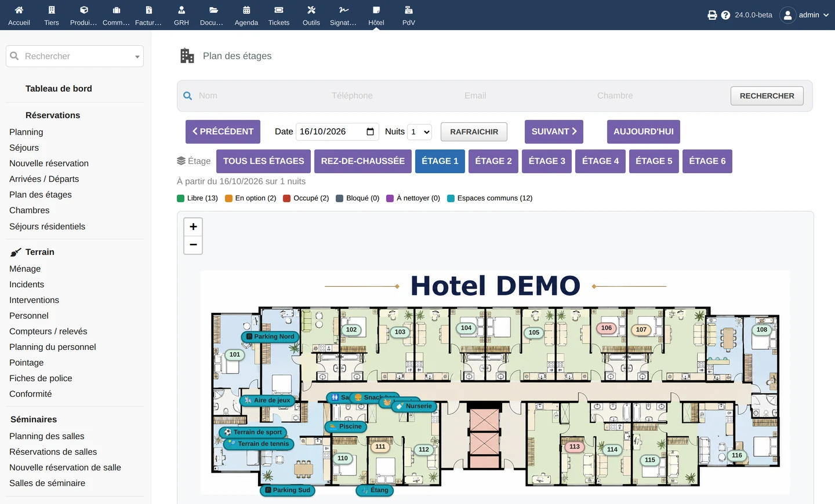Focus the Date input field
This screenshot has height=504, width=835.
(337, 132)
